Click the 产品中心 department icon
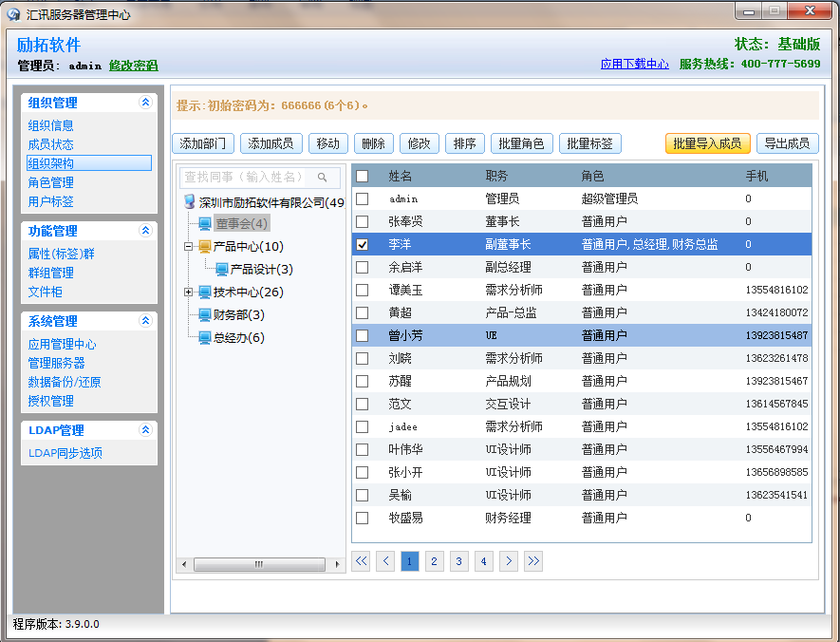This screenshot has height=642, width=840. (x=205, y=247)
